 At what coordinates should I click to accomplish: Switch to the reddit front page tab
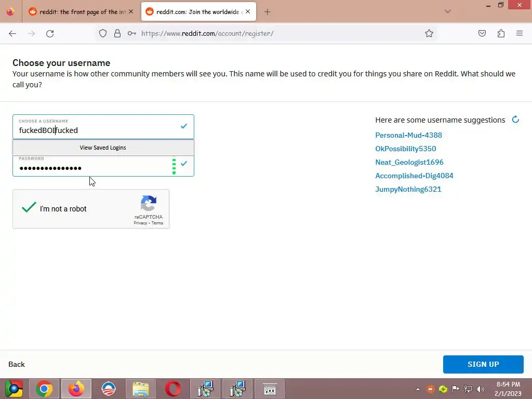tap(81, 12)
